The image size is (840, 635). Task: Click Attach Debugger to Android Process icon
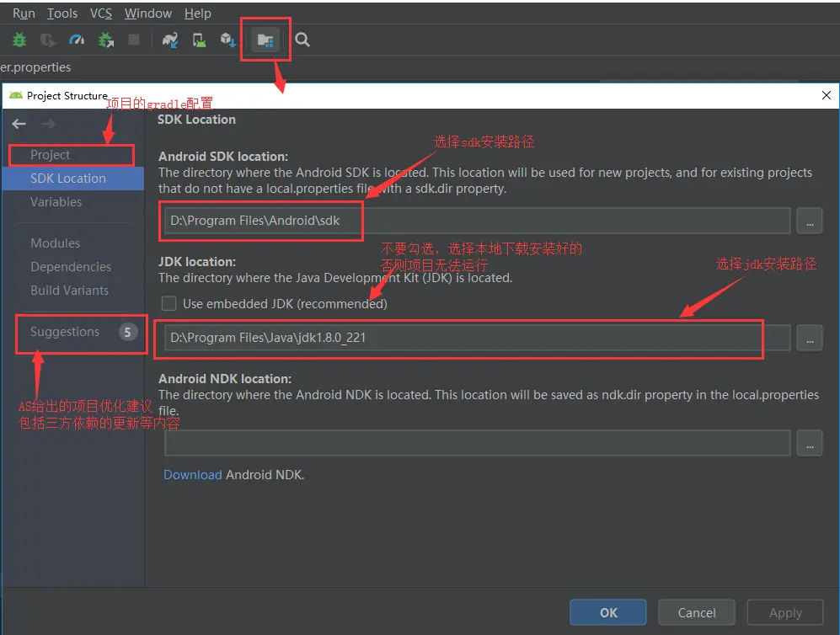pyautogui.click(x=105, y=40)
